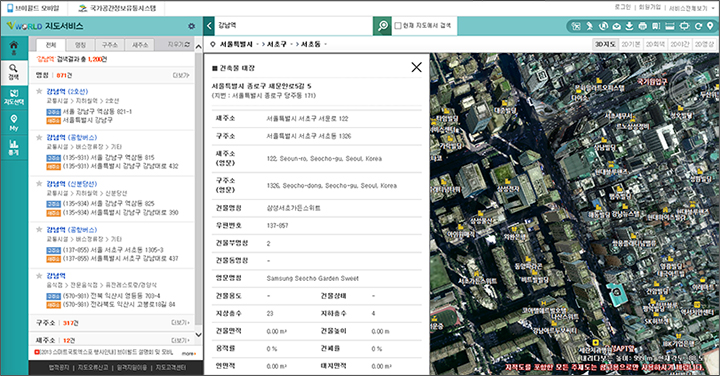
Task: Open the 검색 sidebar section
Action: pos(14,72)
